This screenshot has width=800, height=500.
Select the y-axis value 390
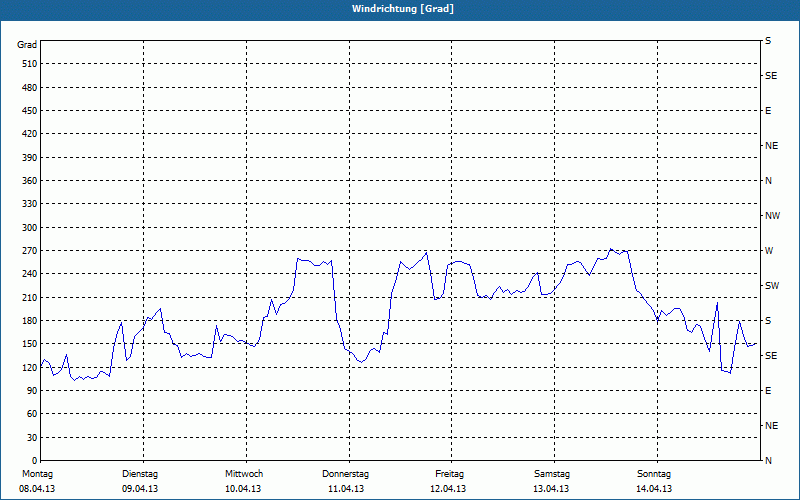point(29,158)
